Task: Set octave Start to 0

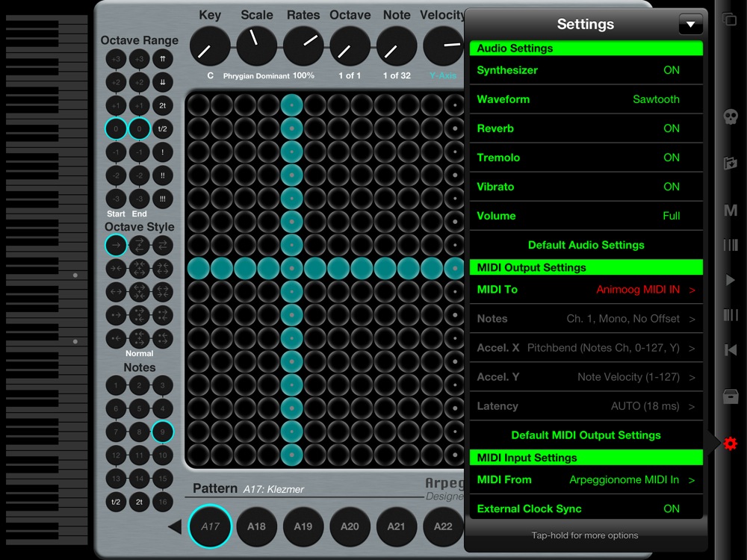Action: [116, 128]
